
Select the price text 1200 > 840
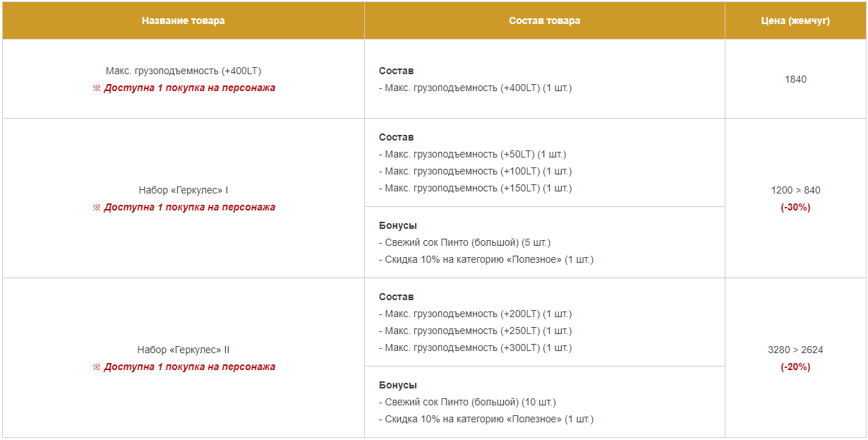pos(795,190)
